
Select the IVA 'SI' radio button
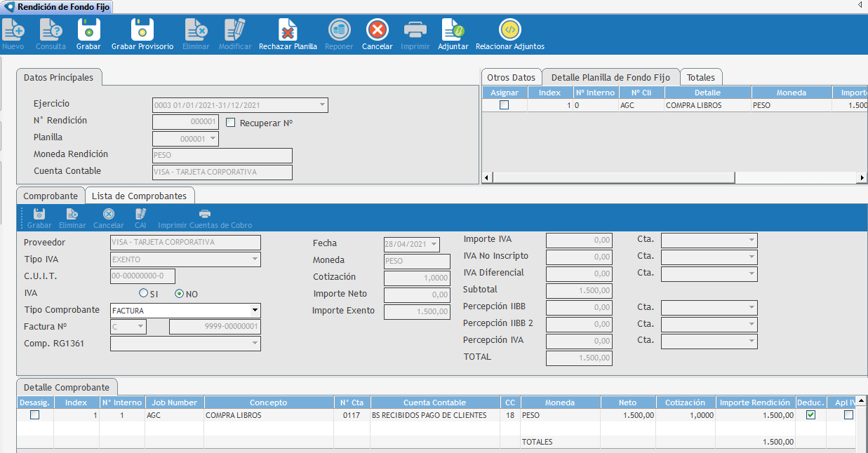tap(144, 294)
